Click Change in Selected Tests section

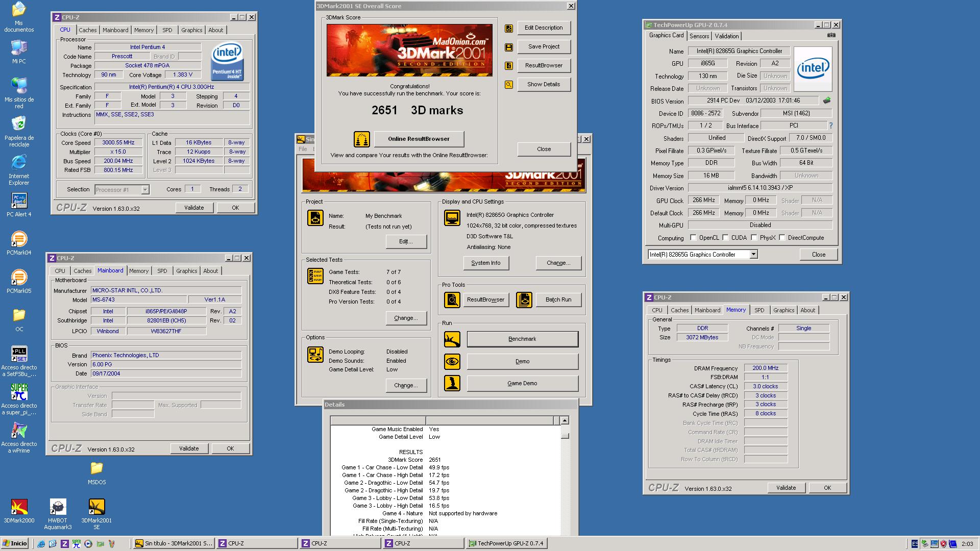[x=406, y=318]
